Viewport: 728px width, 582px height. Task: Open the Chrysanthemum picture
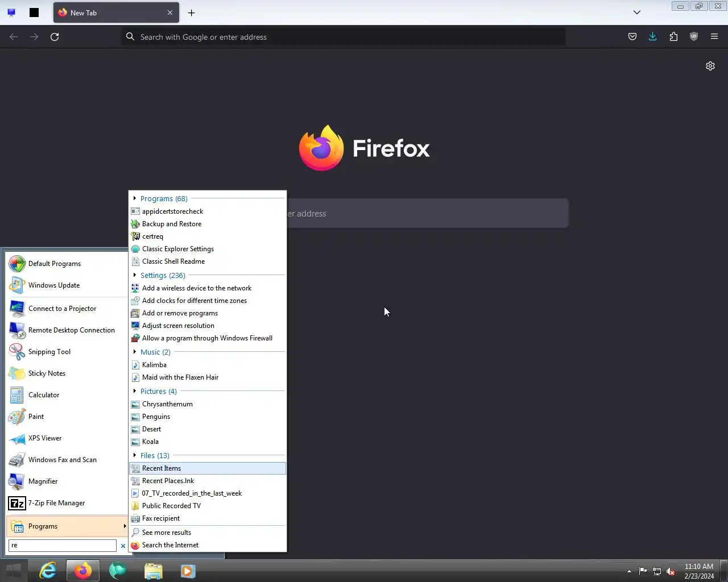coord(208,404)
